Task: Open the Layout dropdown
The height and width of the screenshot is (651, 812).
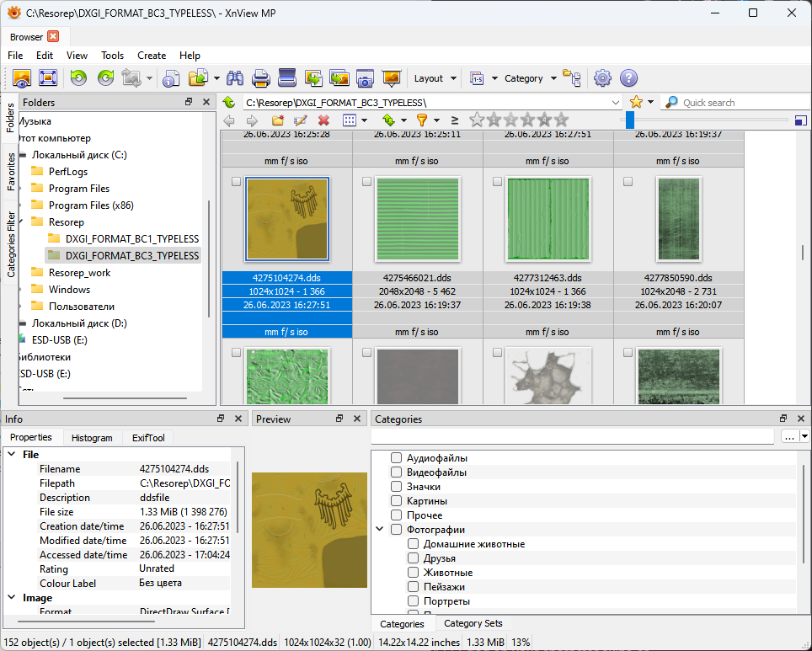Action: (x=435, y=78)
